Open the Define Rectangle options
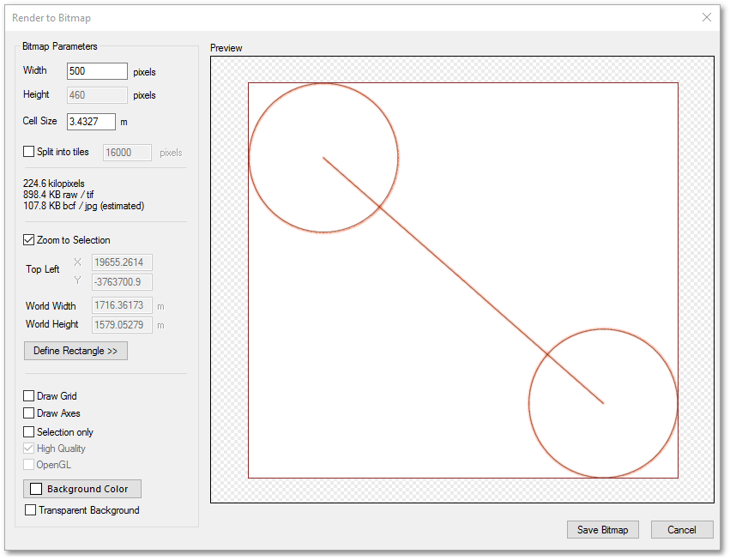The width and height of the screenshot is (730, 560). 75,351
